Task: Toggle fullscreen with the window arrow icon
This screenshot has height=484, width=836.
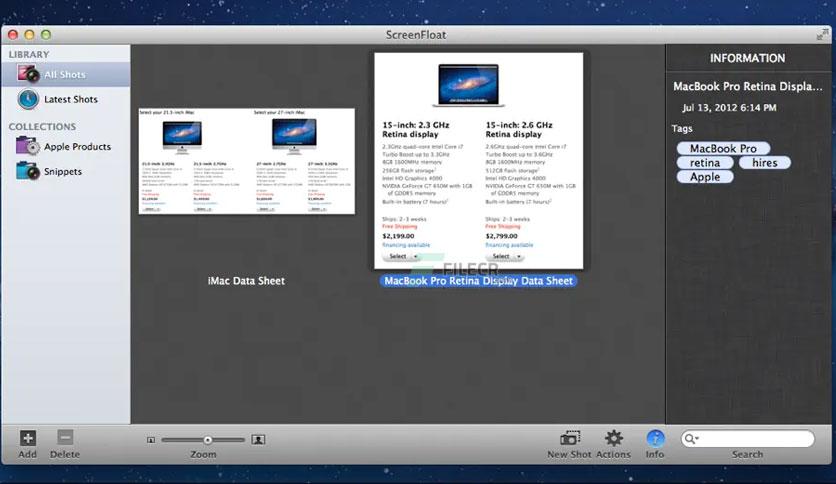Action: pos(822,35)
